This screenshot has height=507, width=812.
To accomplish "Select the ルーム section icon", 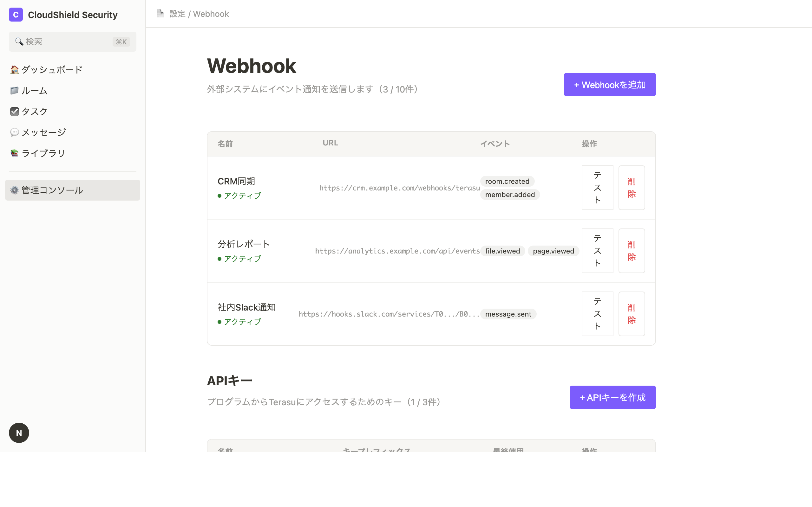I will 14,91.
